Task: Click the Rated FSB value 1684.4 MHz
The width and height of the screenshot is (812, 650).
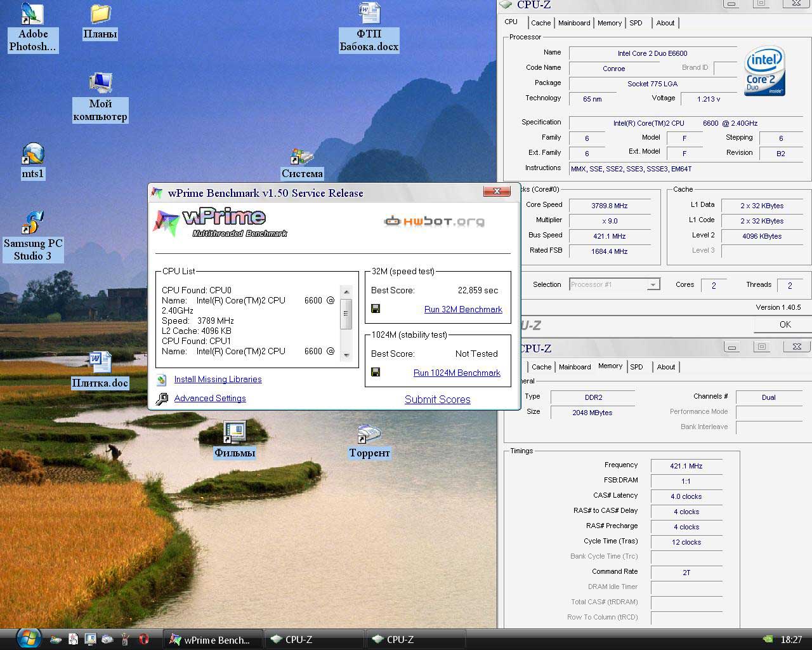Action: 610,251
